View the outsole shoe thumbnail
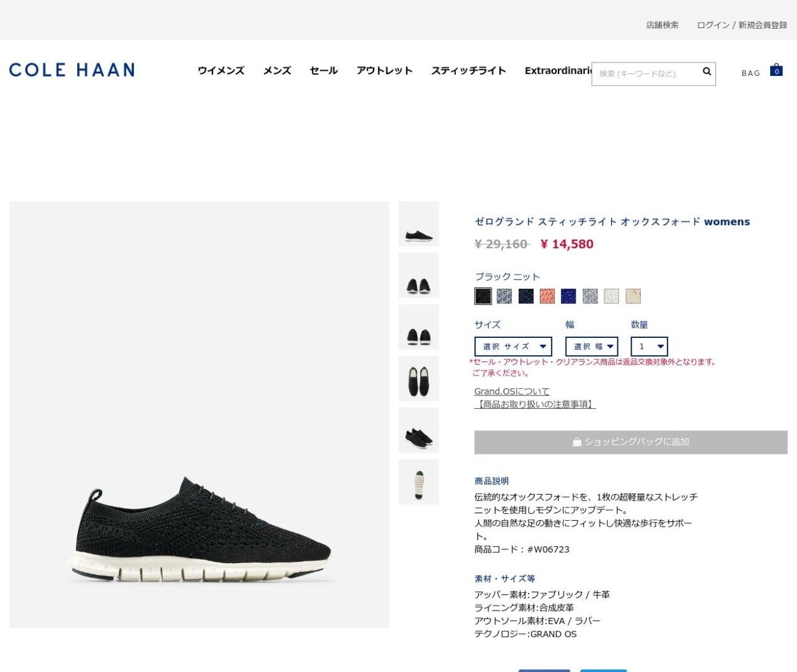Image resolution: width=797 pixels, height=672 pixels. [419, 482]
